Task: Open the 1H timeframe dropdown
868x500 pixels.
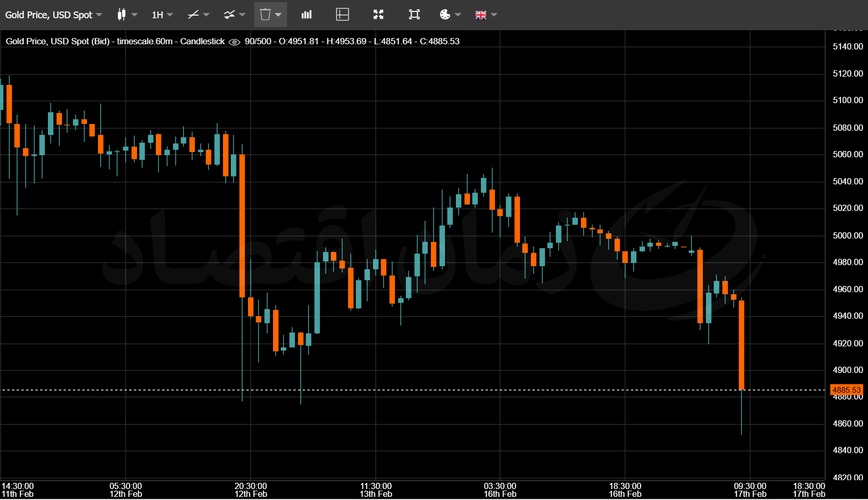Action: click(162, 15)
